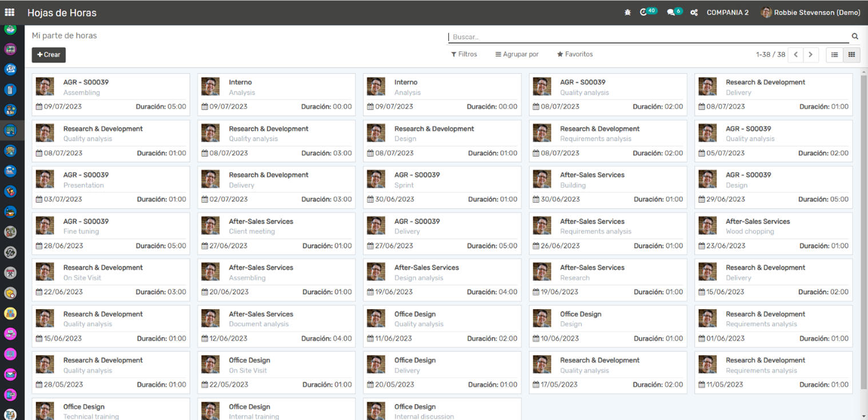Open the apps grid menu
This screenshot has width=868, height=420.
(x=10, y=12)
